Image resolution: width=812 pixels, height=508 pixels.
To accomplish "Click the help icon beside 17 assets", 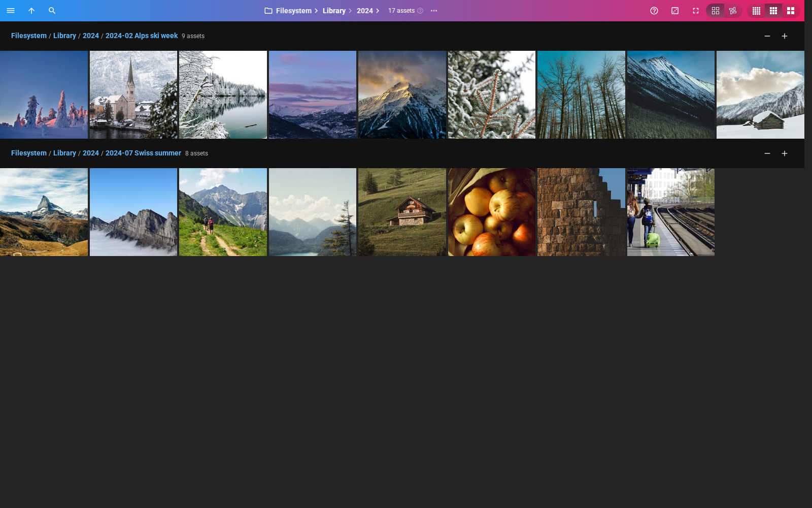I will (x=420, y=11).
